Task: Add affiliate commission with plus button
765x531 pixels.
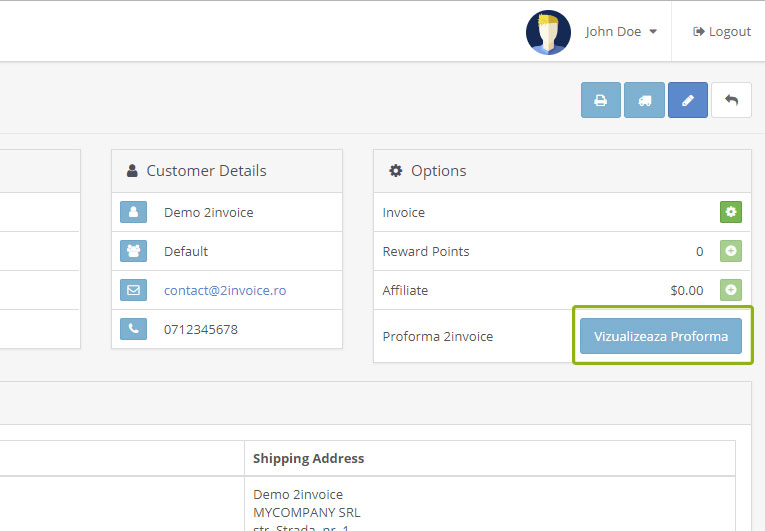Action: click(731, 290)
